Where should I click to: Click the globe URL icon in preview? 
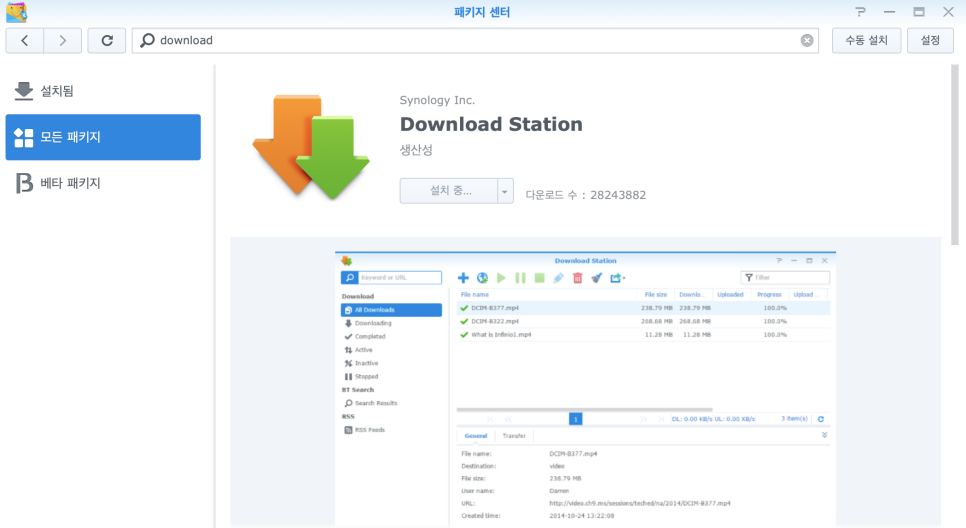(x=482, y=278)
